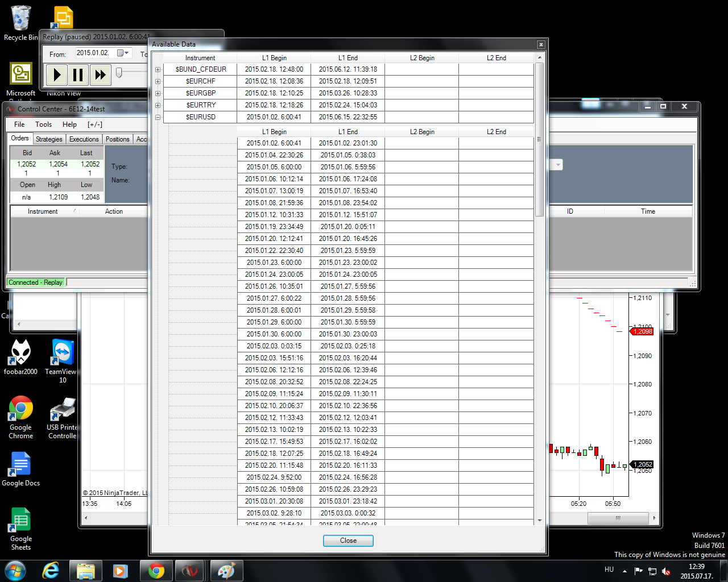Close the Available Data dialog with X
This screenshot has height=582, width=728.
pos(541,44)
